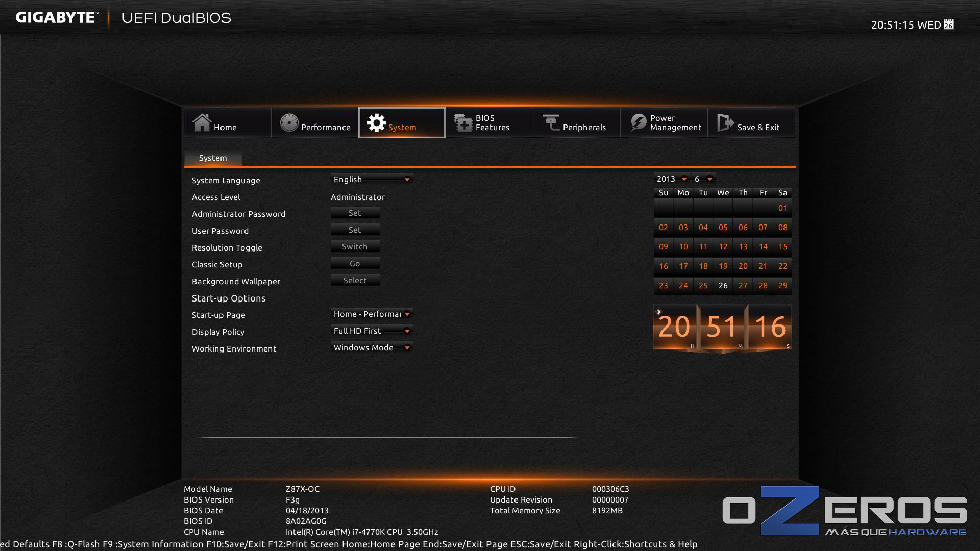
Task: Open the Start-up Page dropdown
Action: (372, 314)
